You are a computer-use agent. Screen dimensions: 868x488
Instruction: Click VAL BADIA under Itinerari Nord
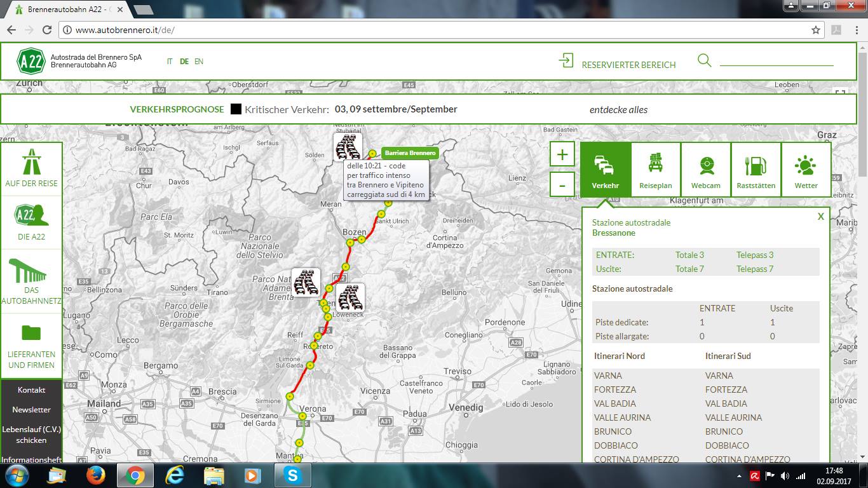click(615, 403)
